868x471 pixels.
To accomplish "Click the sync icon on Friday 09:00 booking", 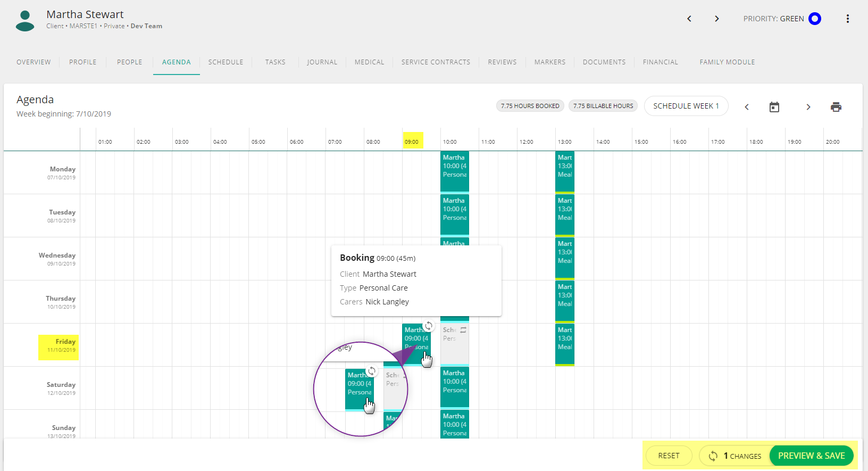I will coord(429,326).
